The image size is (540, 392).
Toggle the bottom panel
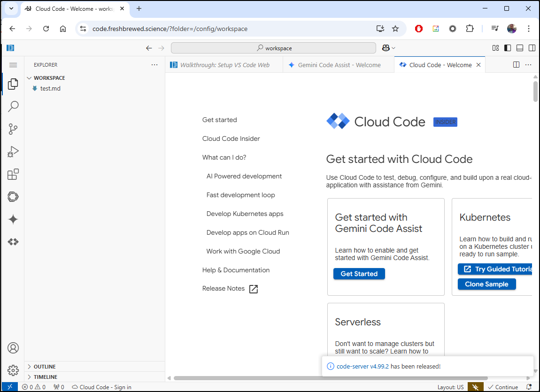520,48
